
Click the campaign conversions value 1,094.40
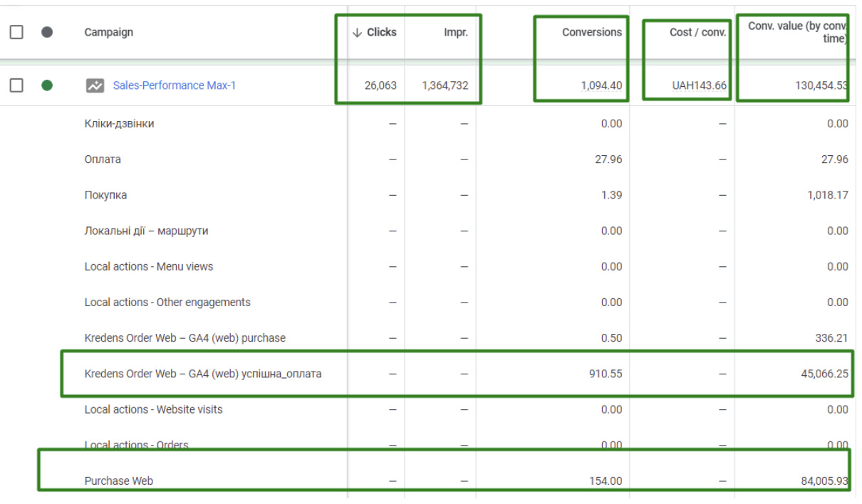(x=601, y=85)
